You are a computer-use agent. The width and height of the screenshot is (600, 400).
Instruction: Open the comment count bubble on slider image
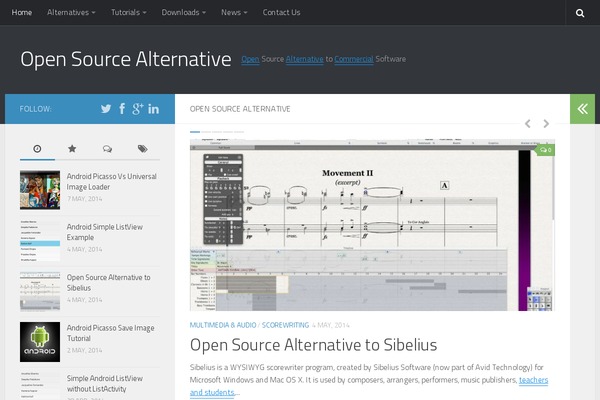tap(545, 150)
